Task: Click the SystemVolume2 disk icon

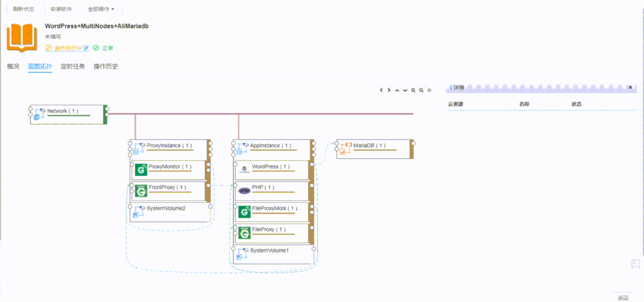Action: point(139,212)
